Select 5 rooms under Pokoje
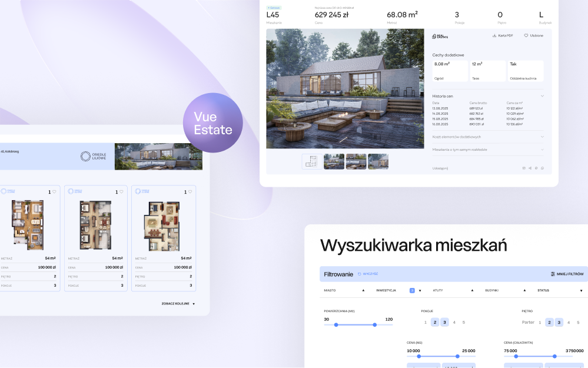The height and width of the screenshot is (368, 588). point(463,322)
